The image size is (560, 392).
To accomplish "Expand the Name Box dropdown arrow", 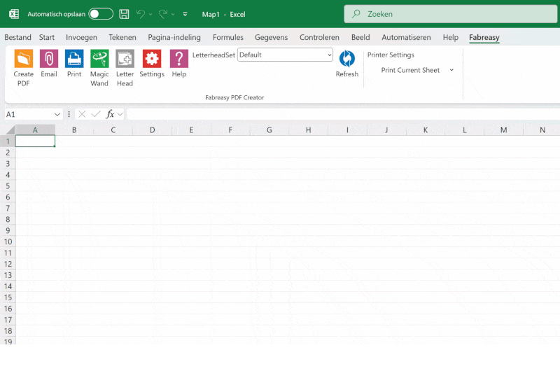I will pos(57,114).
